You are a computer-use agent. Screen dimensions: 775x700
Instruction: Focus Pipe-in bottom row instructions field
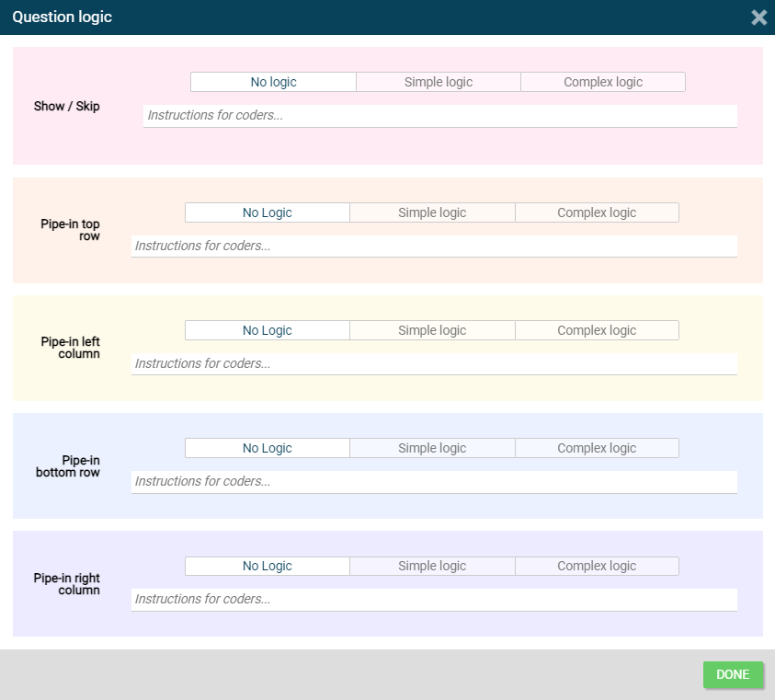[x=434, y=482]
